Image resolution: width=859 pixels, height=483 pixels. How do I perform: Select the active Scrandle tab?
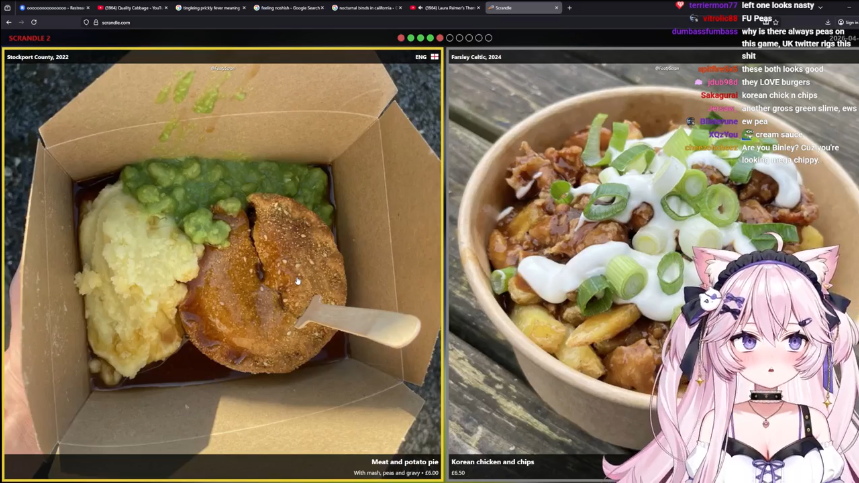pyautogui.click(x=523, y=8)
